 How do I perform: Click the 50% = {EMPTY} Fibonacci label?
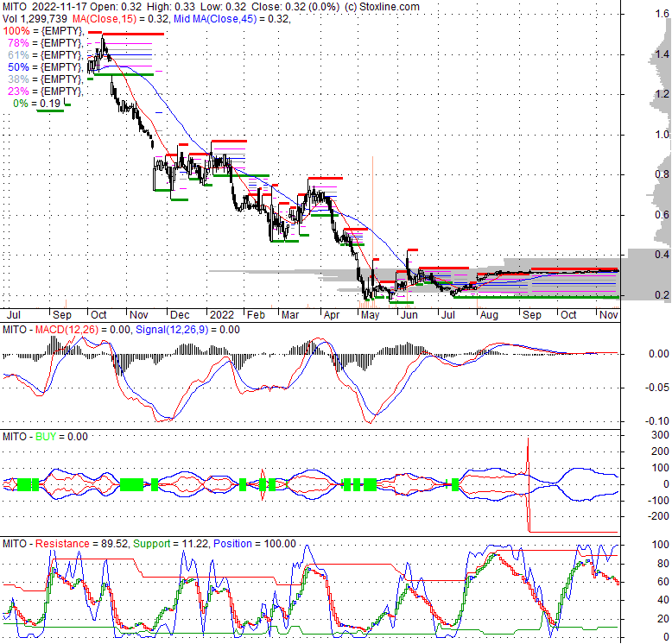click(x=45, y=67)
